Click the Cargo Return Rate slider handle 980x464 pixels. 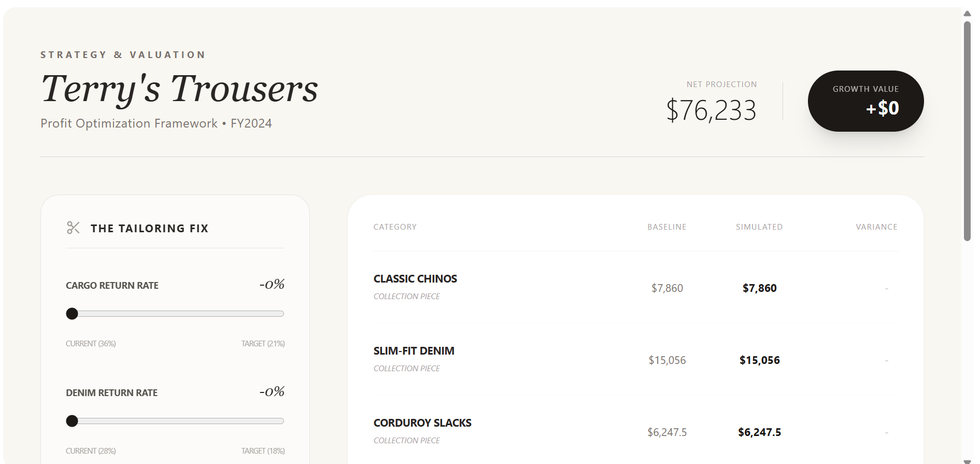click(72, 314)
